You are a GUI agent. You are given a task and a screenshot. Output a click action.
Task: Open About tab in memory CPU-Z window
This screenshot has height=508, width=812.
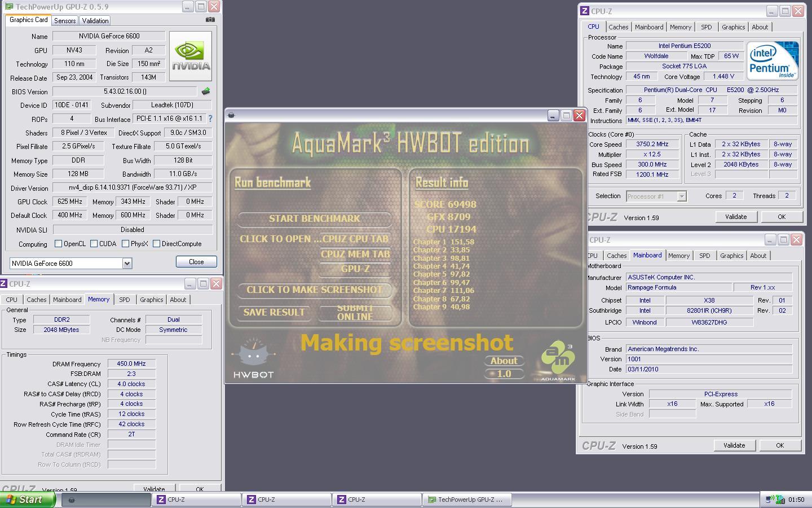178,300
